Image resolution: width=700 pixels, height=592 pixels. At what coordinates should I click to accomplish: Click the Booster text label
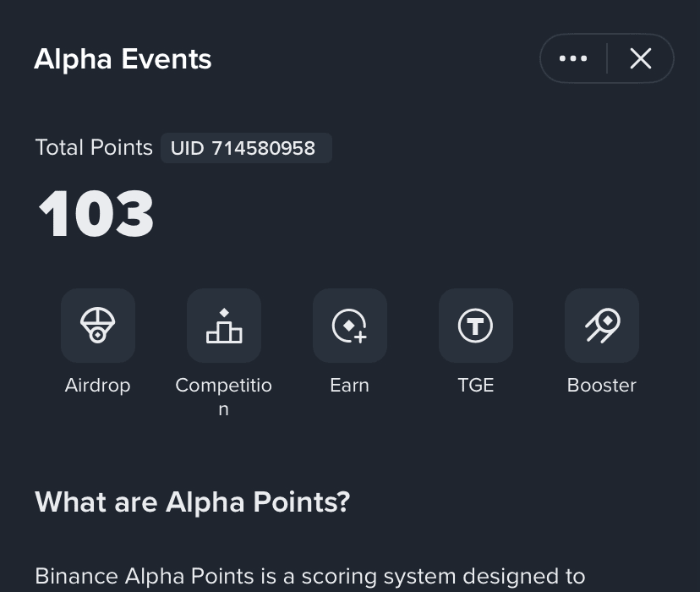(x=602, y=386)
